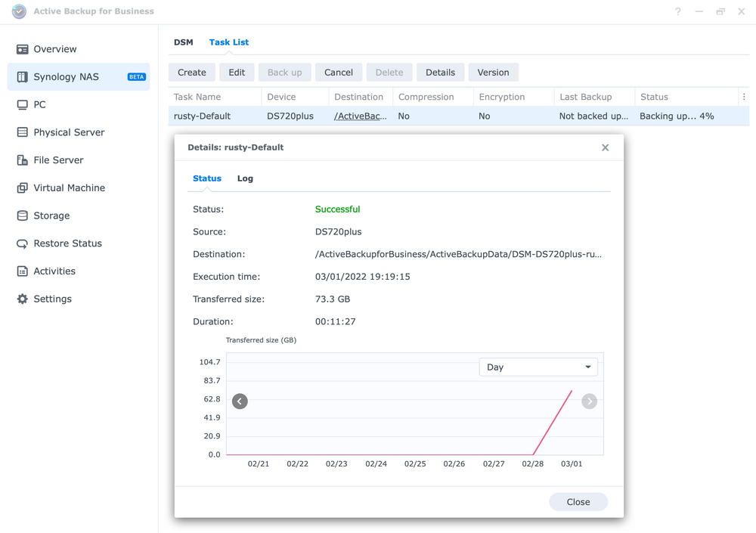Image resolution: width=756 pixels, height=533 pixels.
Task: Click the Active Backup for Business app icon
Action: click(20, 11)
